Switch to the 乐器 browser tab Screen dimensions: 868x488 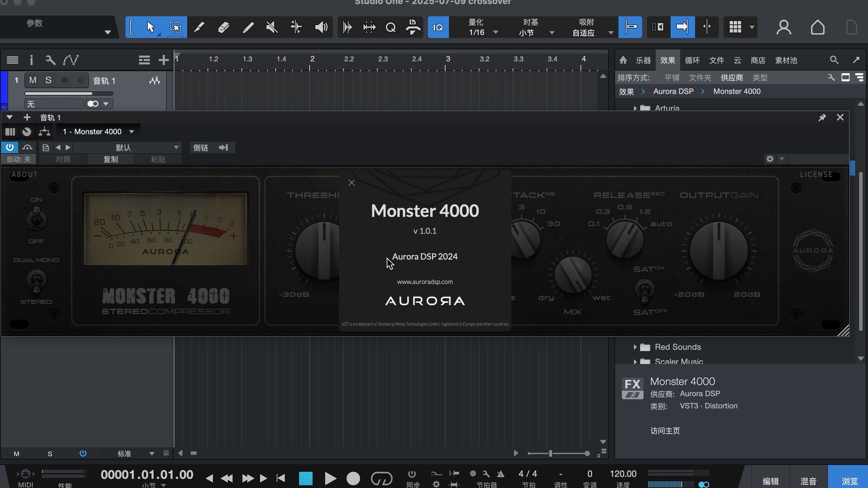643,60
